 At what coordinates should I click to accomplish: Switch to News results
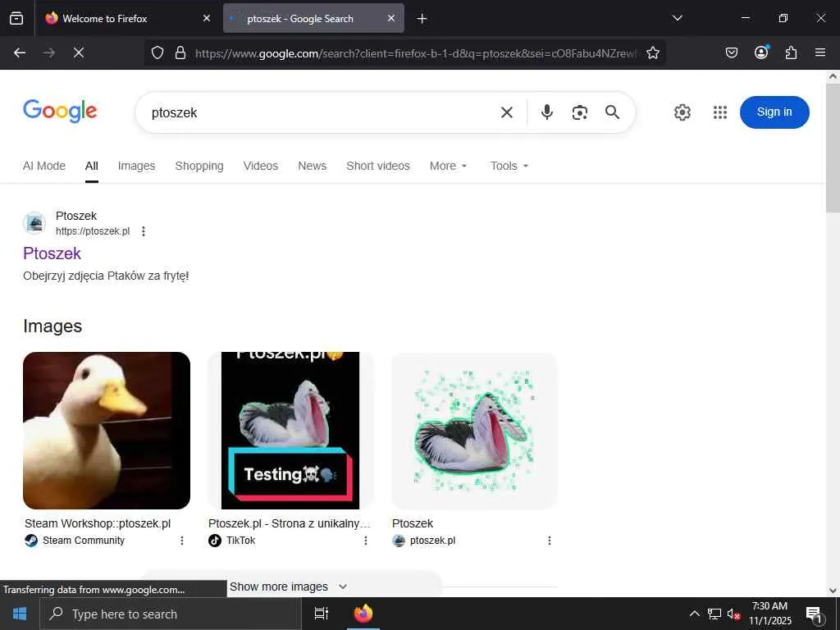[x=313, y=166]
